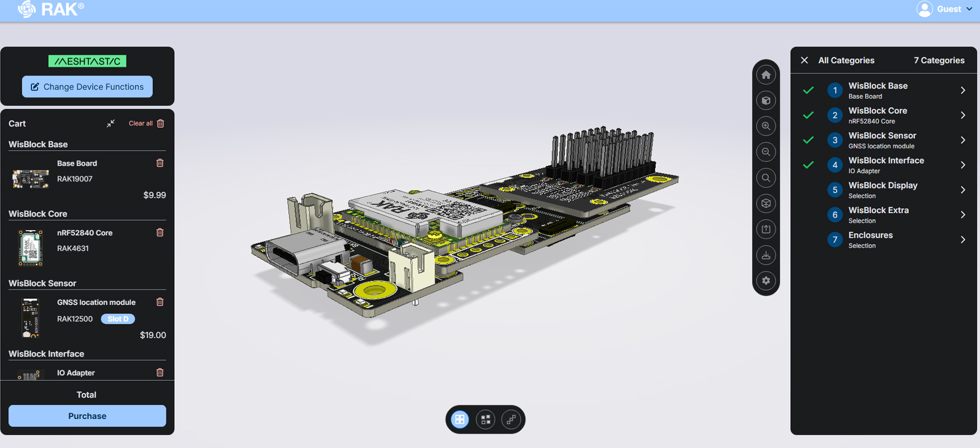
Task: Select WisBlock Display category label
Action: tap(883, 185)
